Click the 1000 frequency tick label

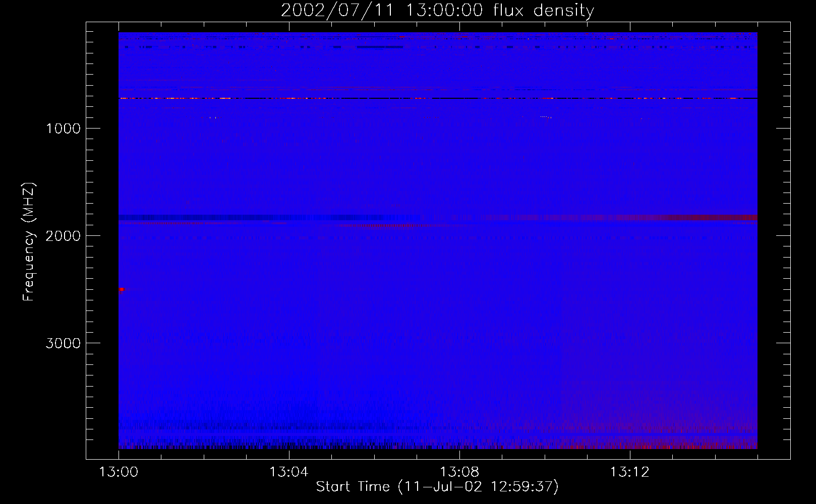click(63, 129)
